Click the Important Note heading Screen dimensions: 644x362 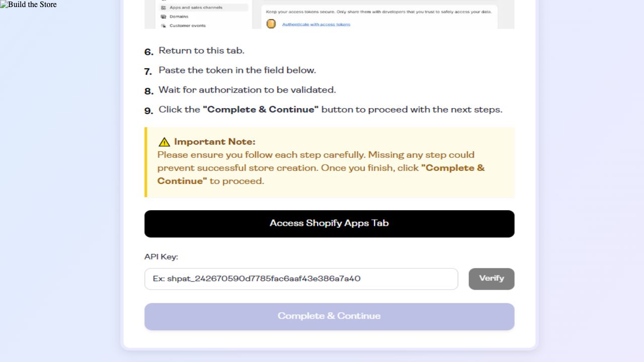(214, 142)
